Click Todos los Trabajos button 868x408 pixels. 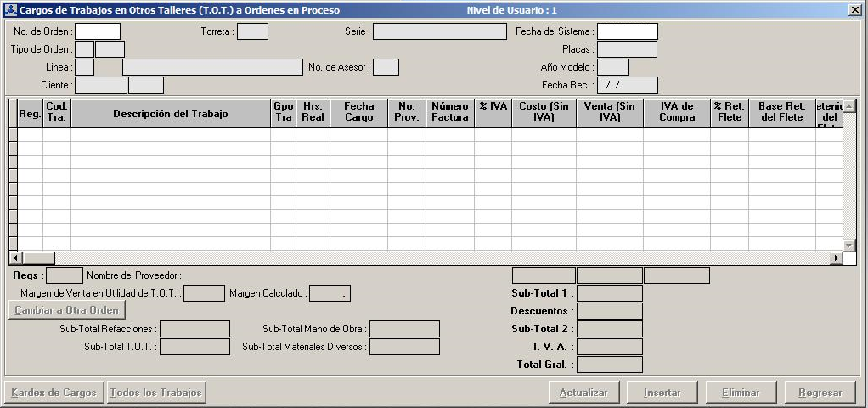[156, 393]
